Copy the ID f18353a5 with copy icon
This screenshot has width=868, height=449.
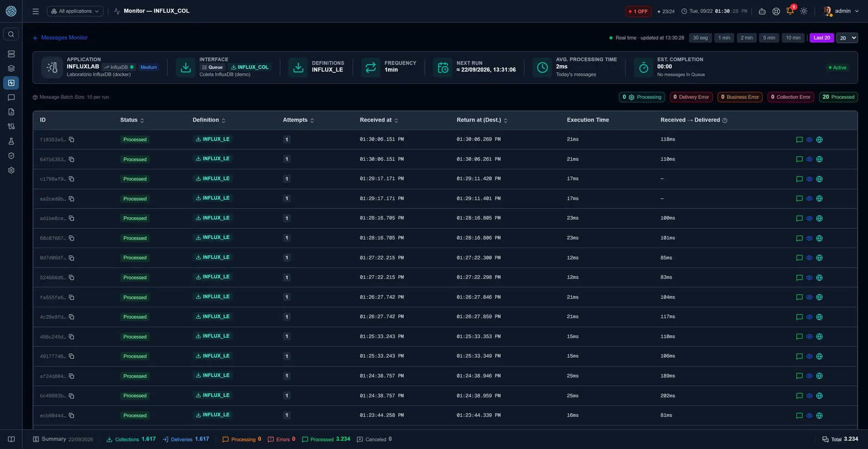coord(72,140)
